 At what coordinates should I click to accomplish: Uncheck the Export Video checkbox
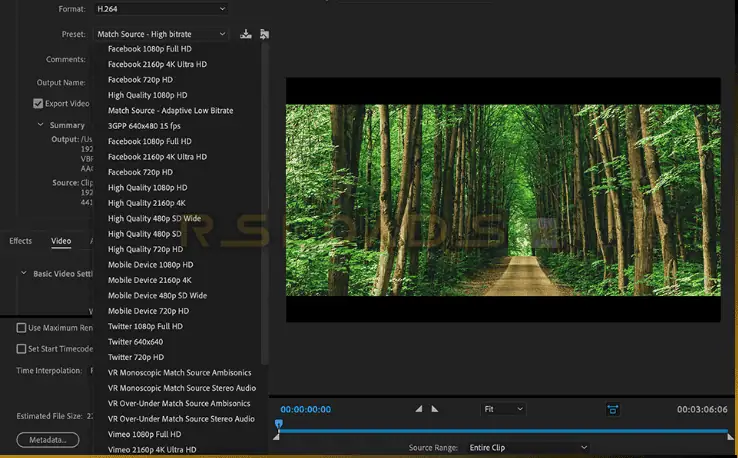pyautogui.click(x=38, y=103)
